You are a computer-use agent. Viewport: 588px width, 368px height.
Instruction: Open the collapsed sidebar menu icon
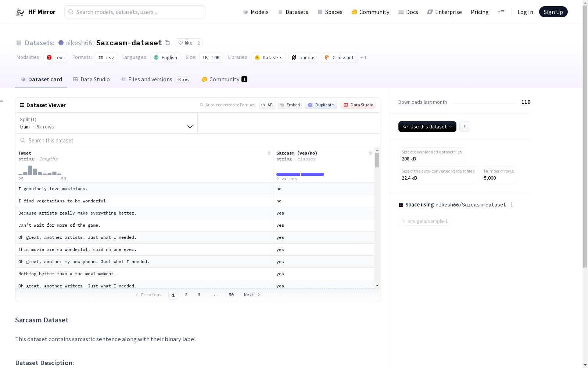2,102
